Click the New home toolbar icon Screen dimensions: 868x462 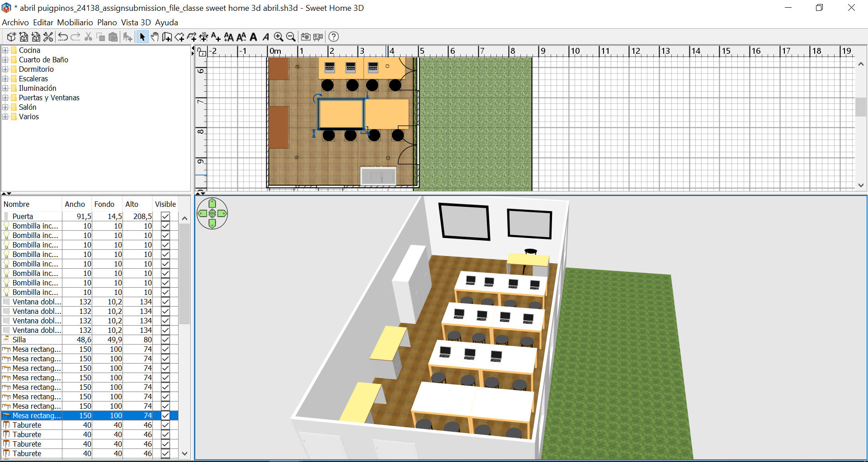tap(11, 37)
